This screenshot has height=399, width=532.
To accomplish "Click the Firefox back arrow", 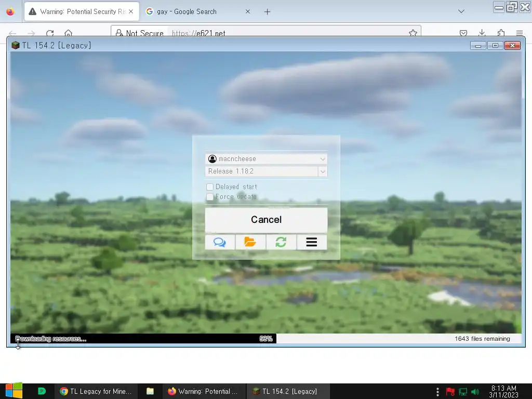I will click(x=12, y=33).
